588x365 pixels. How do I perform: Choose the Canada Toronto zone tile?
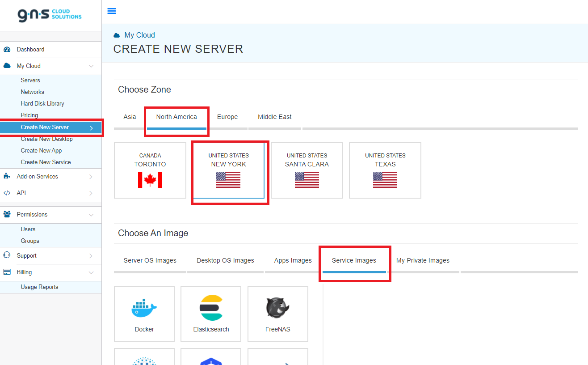point(150,170)
